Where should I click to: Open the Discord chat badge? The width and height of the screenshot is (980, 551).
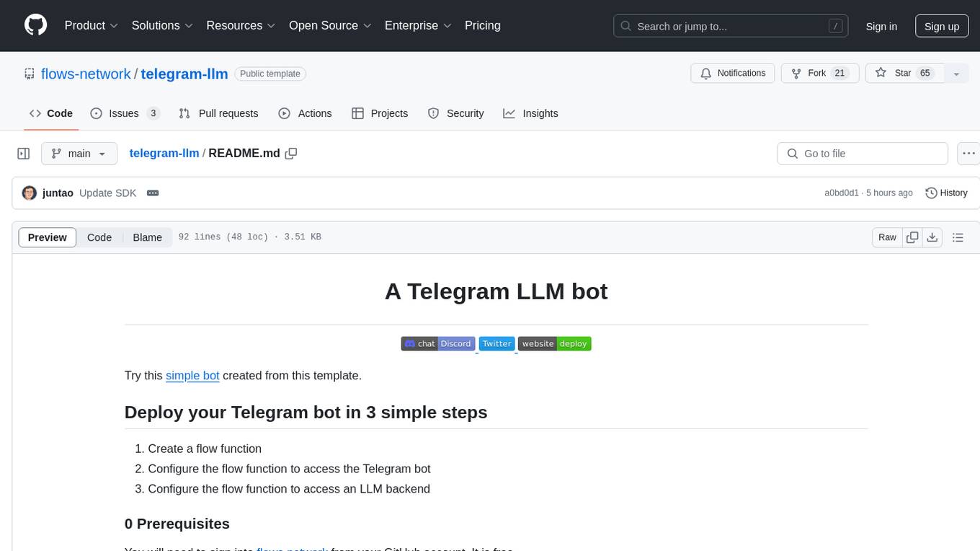(438, 344)
